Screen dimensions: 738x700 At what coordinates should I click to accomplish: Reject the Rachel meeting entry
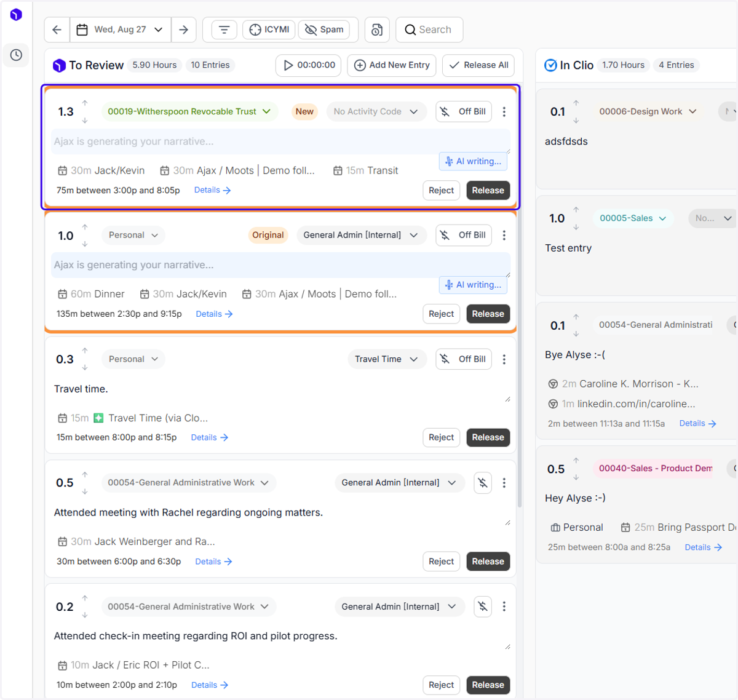pyautogui.click(x=441, y=562)
